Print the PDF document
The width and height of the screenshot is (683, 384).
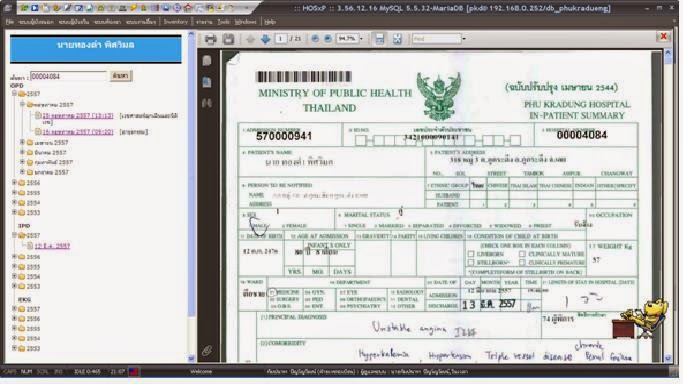coord(210,39)
